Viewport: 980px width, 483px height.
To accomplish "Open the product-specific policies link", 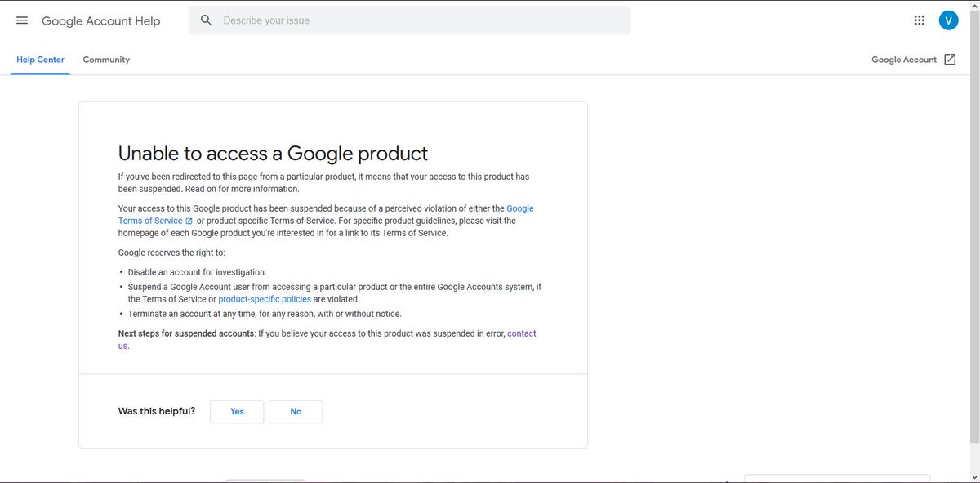I will tap(265, 299).
